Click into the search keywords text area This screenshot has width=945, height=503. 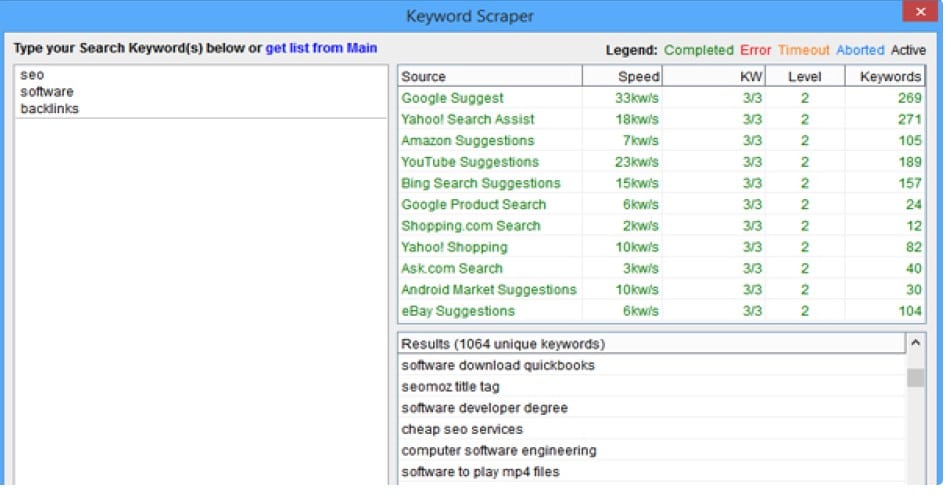201,275
